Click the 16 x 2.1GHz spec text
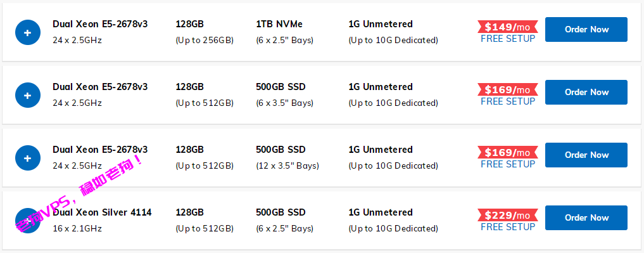The width and height of the screenshot is (644, 253). coord(77,228)
